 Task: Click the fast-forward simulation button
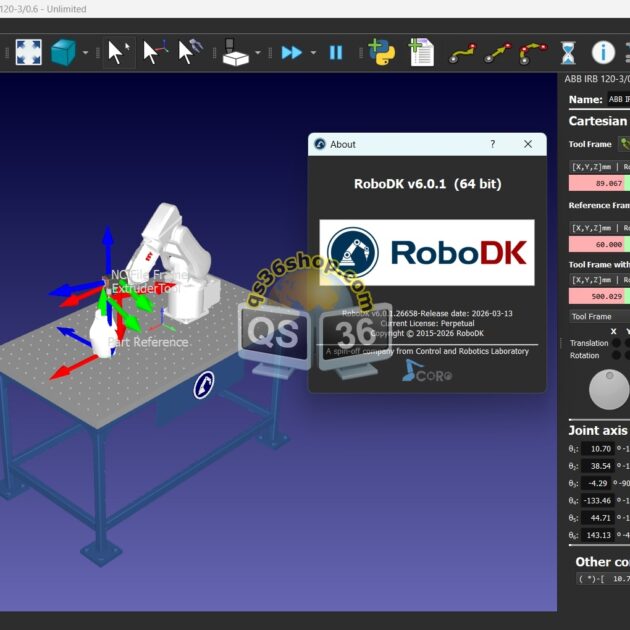click(x=291, y=52)
